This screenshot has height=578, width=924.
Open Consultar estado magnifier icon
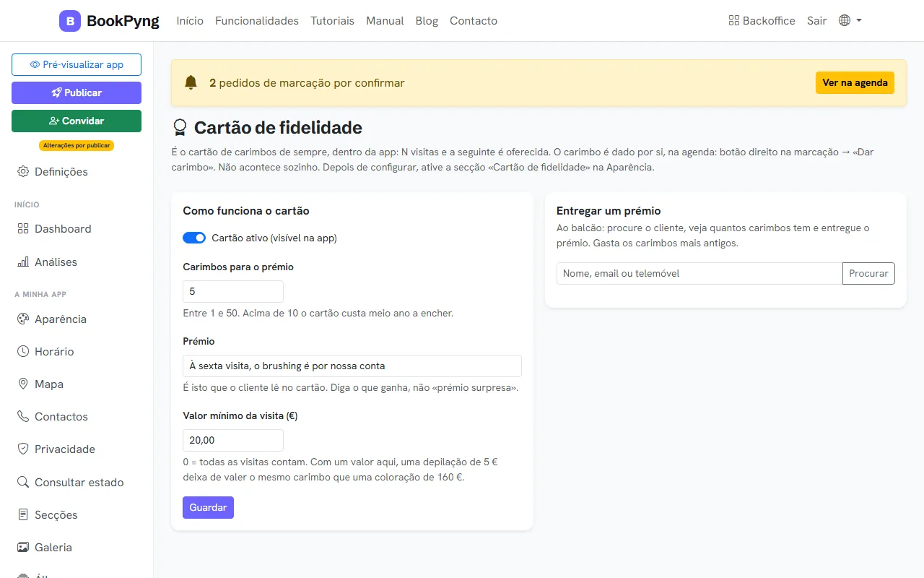click(x=23, y=483)
